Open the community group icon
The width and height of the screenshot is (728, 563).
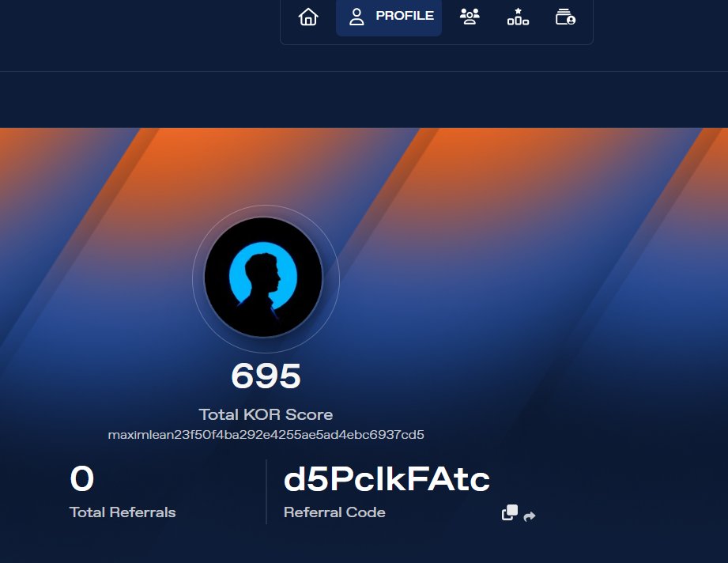(x=470, y=17)
